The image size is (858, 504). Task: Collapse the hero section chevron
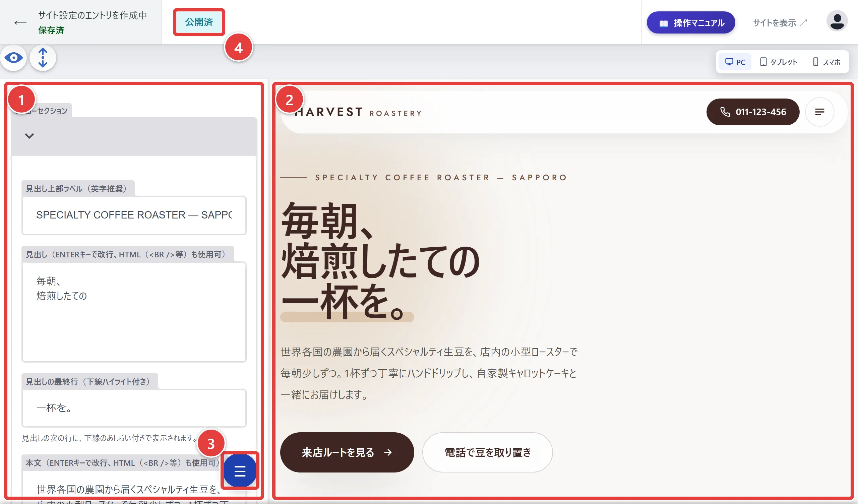coord(29,136)
